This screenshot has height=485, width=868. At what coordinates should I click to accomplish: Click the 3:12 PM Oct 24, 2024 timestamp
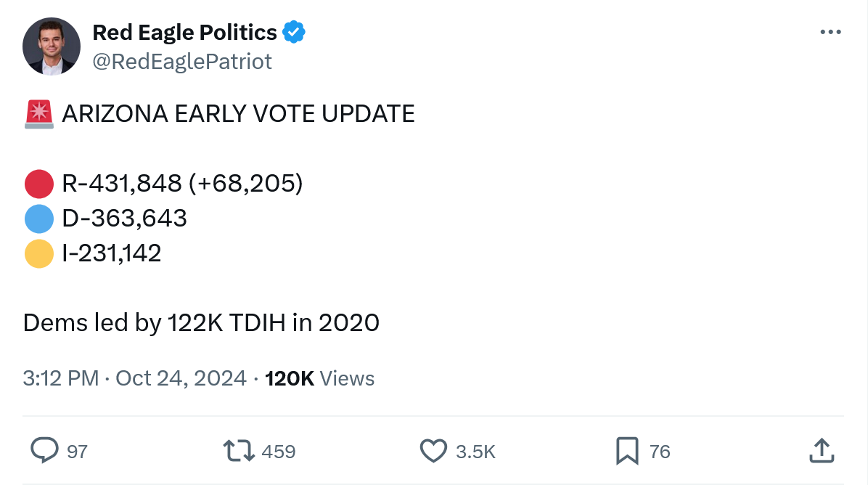134,378
